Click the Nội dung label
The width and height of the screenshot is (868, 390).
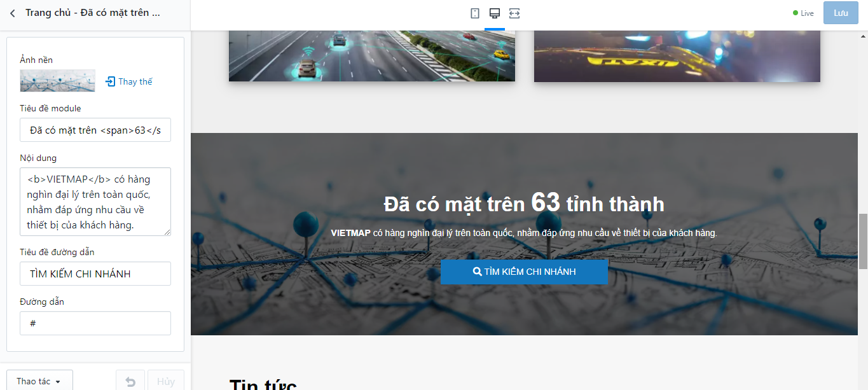[x=38, y=158]
